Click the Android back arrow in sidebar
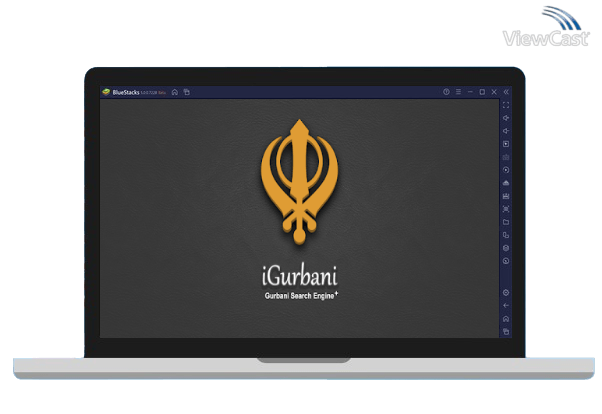 point(506,306)
